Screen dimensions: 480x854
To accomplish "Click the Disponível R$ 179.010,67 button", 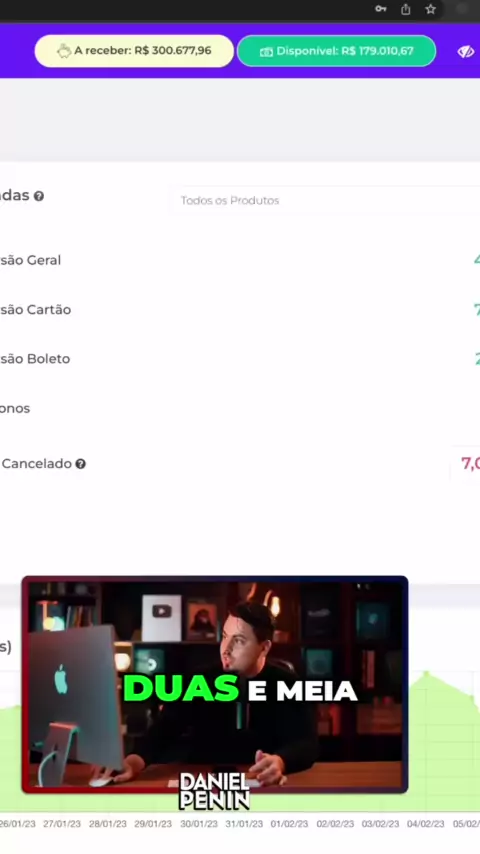I will pyautogui.click(x=337, y=51).
